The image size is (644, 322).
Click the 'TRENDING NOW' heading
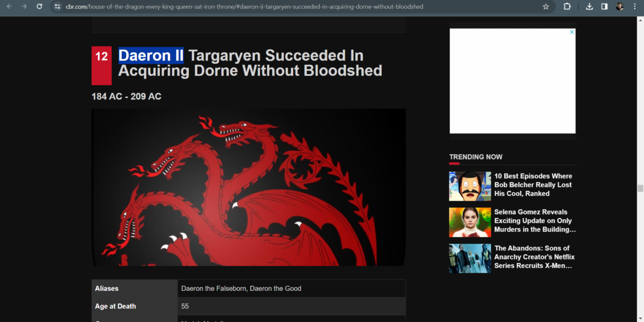click(476, 157)
